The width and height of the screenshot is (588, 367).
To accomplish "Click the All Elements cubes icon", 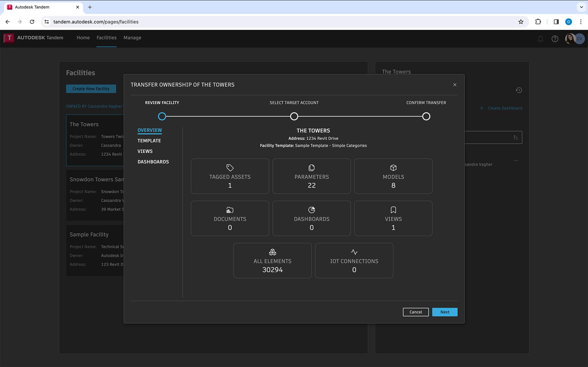I will coord(272,252).
